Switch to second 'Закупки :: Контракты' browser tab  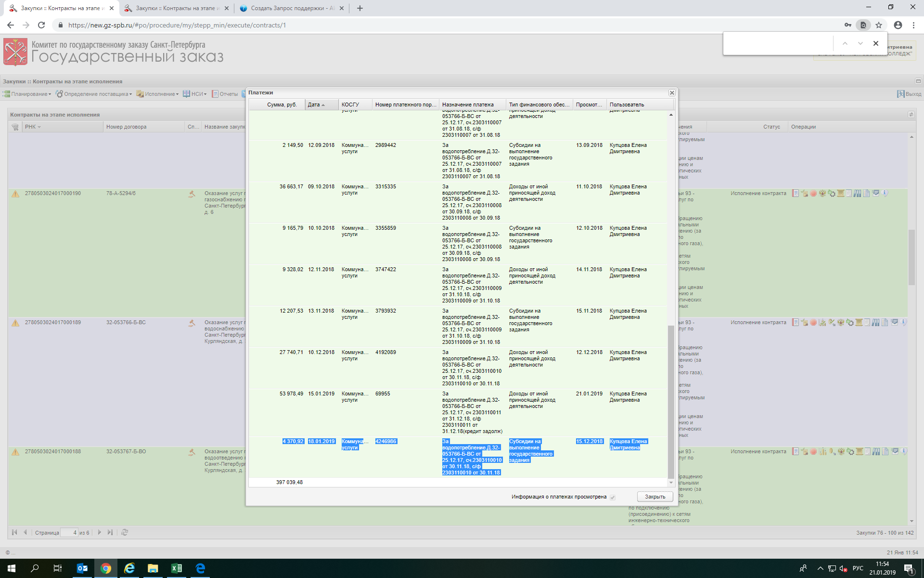(x=176, y=8)
